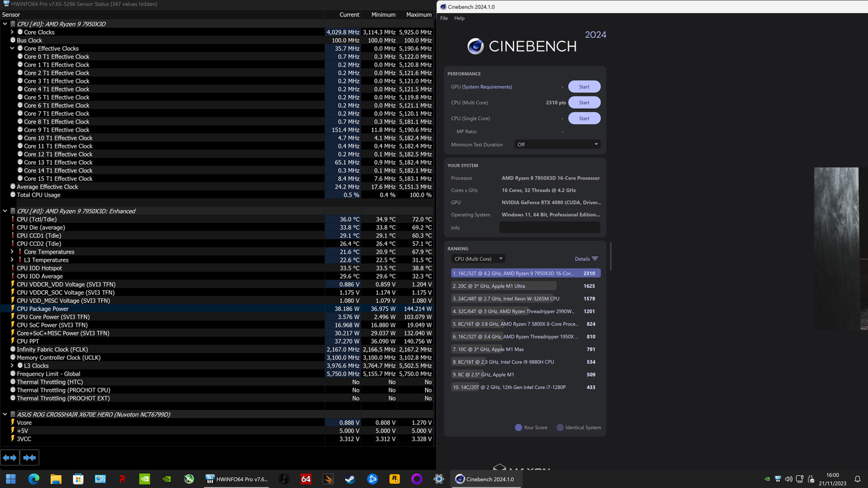Select the Intel Xeon W-3265M ranking entry
Viewport: 868px width, 488px height.
526,298
